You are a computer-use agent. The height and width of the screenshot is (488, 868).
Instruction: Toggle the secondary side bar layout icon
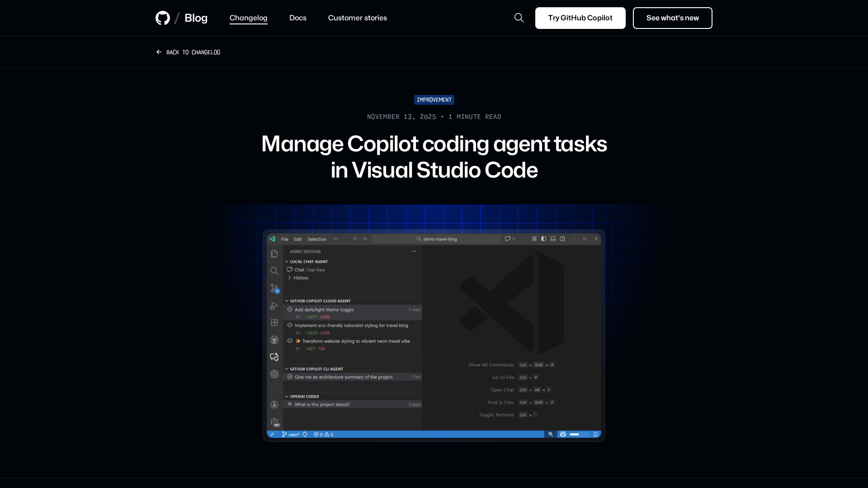click(562, 239)
